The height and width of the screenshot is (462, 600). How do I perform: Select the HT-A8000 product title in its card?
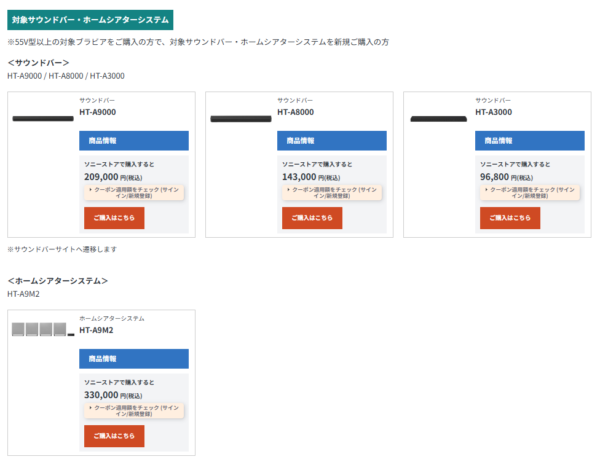pyautogui.click(x=296, y=112)
